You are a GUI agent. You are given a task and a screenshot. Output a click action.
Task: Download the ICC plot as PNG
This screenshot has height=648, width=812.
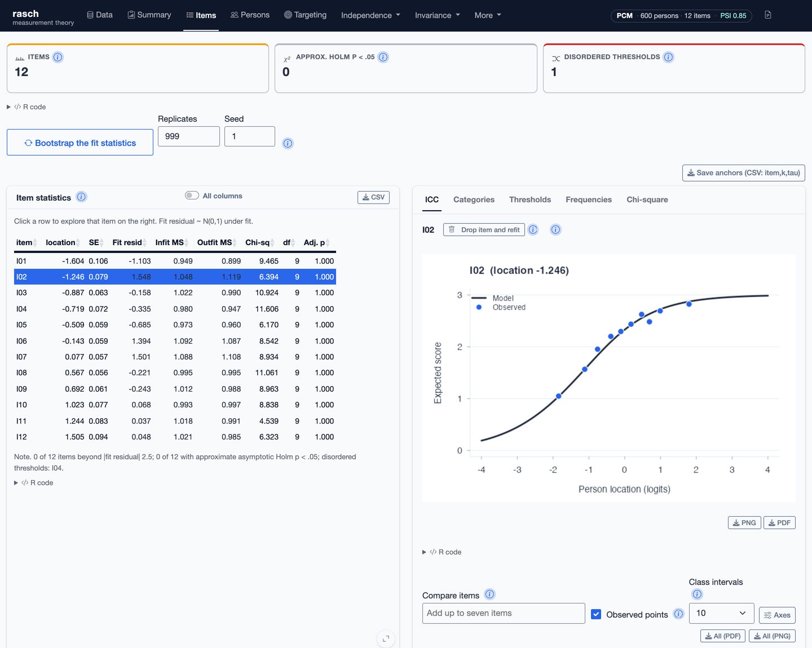pyautogui.click(x=744, y=523)
